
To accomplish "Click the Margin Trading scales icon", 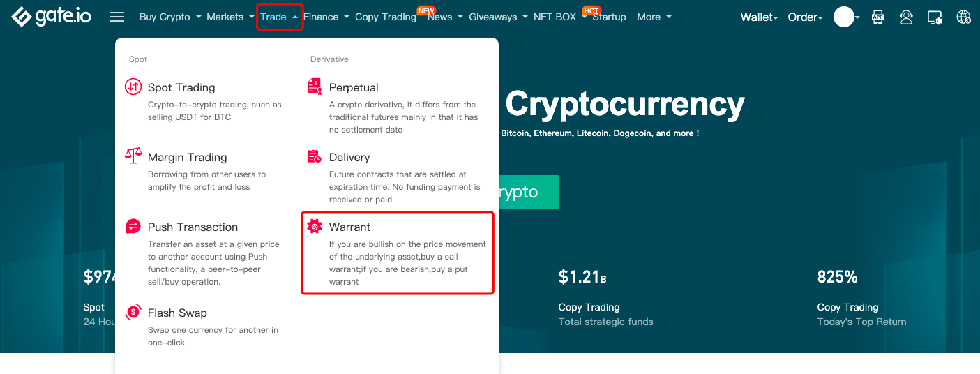I will (x=133, y=156).
